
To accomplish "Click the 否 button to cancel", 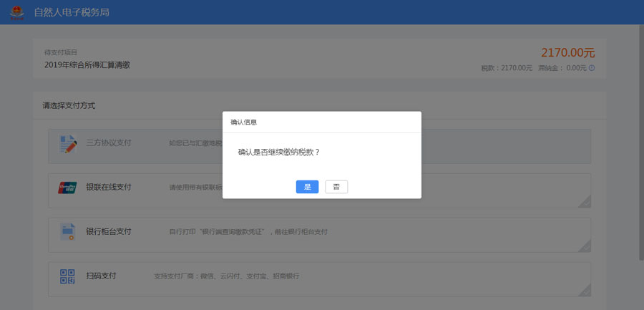I will pyautogui.click(x=336, y=187).
